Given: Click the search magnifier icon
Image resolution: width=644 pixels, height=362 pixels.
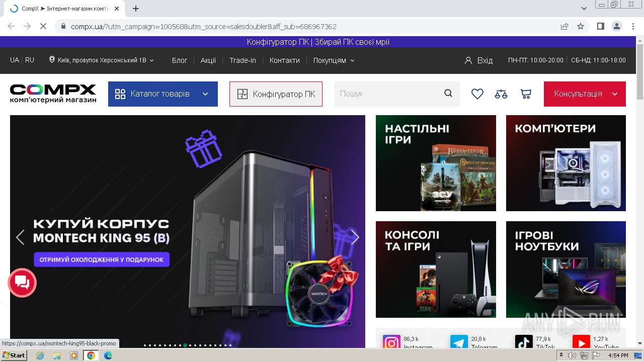Looking at the screenshot, I should pyautogui.click(x=448, y=94).
